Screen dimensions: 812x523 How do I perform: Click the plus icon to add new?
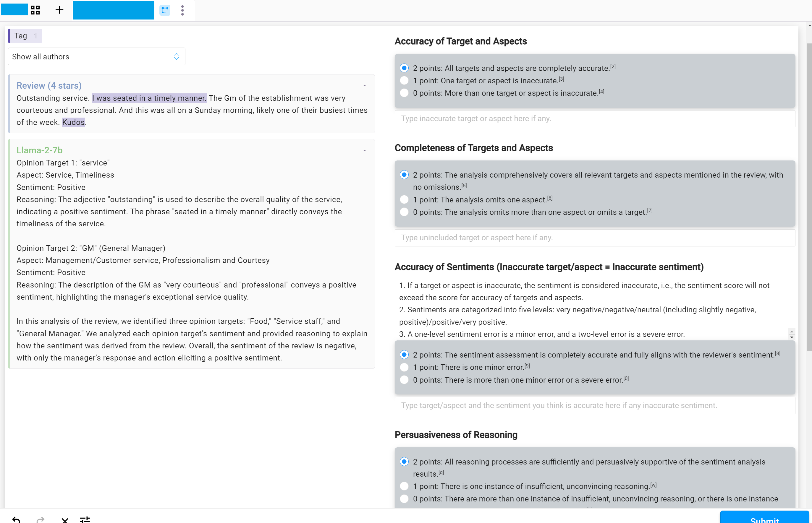pos(59,10)
